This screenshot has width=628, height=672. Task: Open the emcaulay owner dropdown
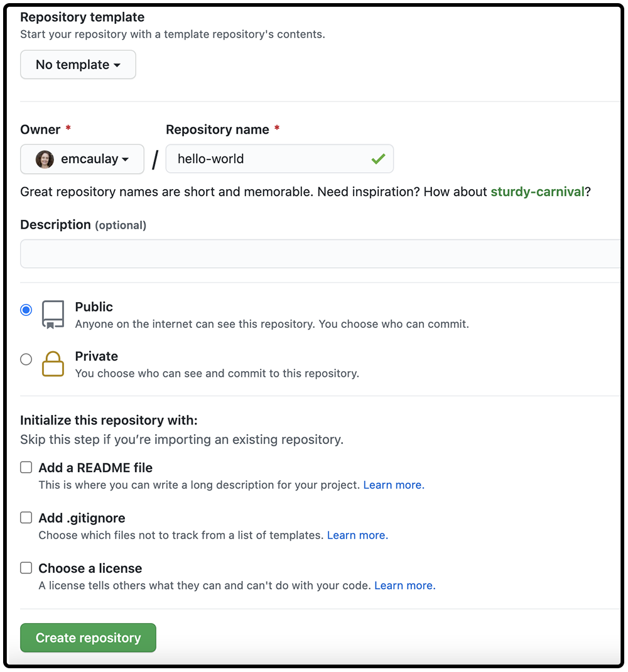click(82, 159)
